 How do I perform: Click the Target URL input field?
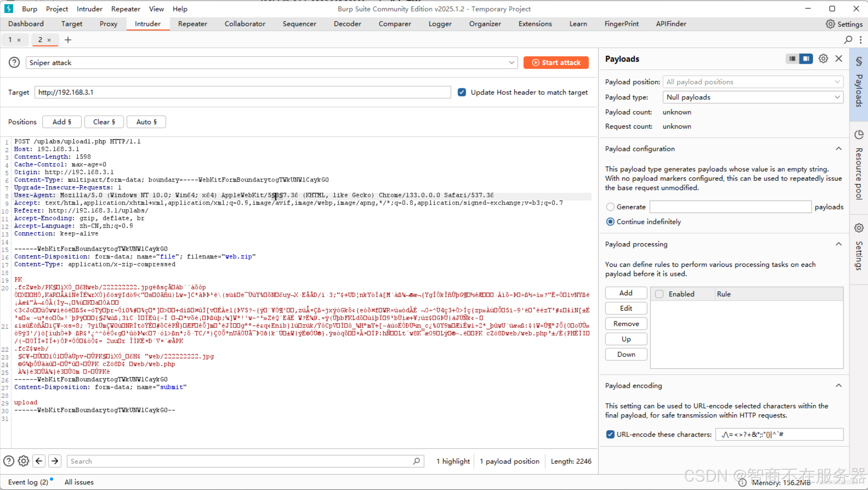[x=242, y=92]
